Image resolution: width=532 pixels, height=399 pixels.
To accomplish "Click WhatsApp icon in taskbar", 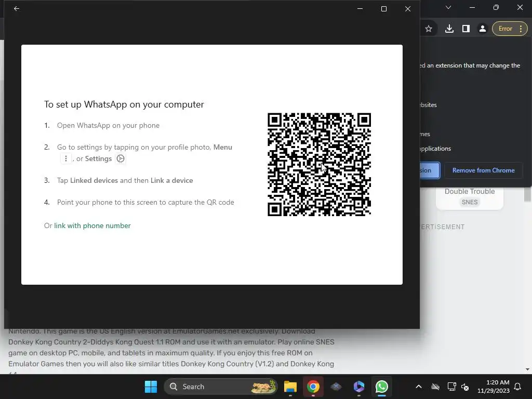I will 382,387.
